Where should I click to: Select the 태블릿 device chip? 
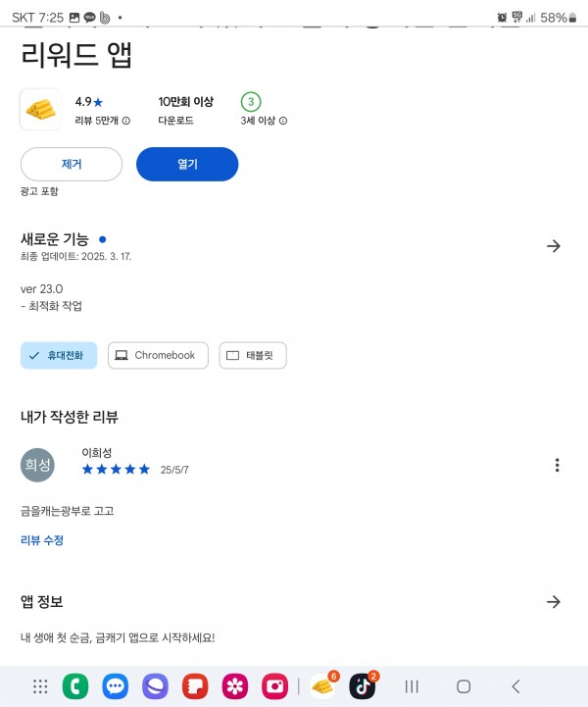[x=253, y=355]
